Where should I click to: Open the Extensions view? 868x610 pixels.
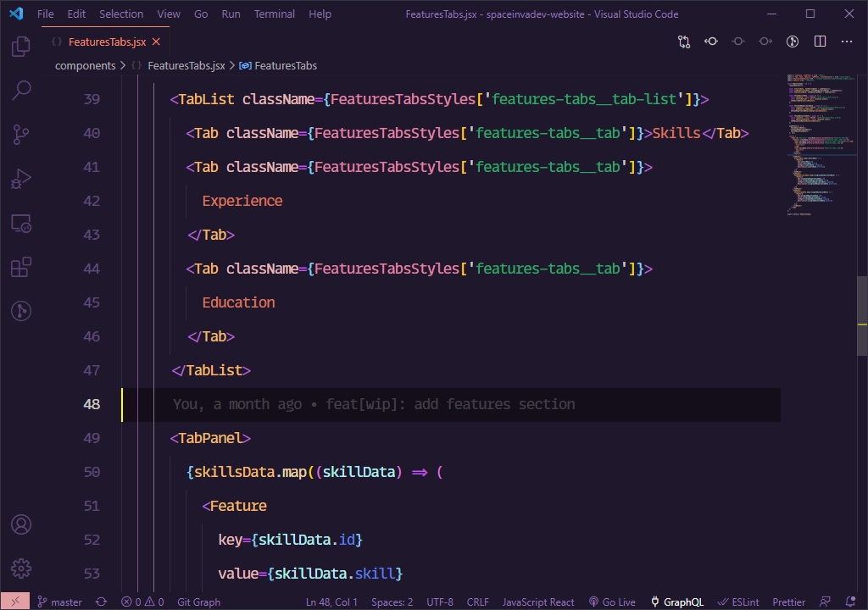pos(21,267)
